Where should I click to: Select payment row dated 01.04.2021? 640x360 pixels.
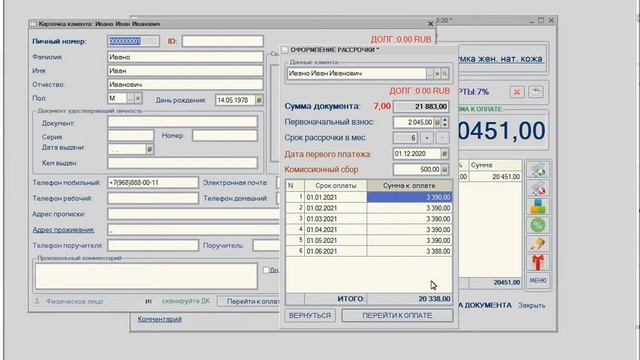(x=369, y=229)
